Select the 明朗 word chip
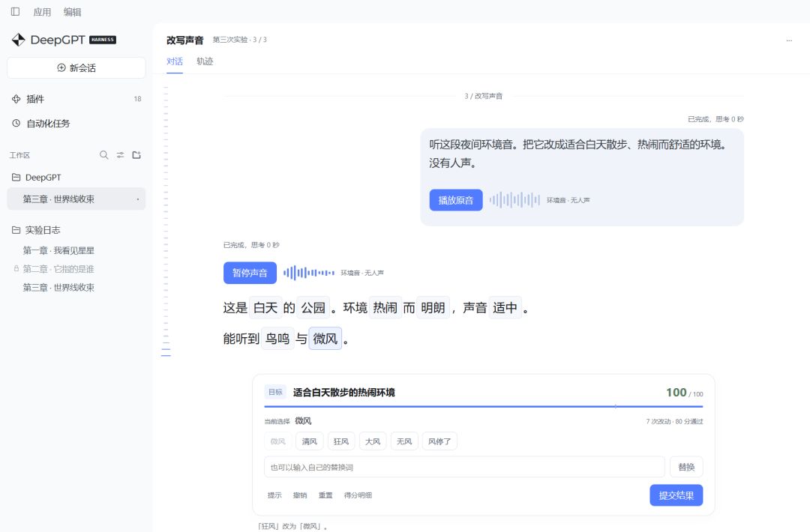 coord(433,308)
